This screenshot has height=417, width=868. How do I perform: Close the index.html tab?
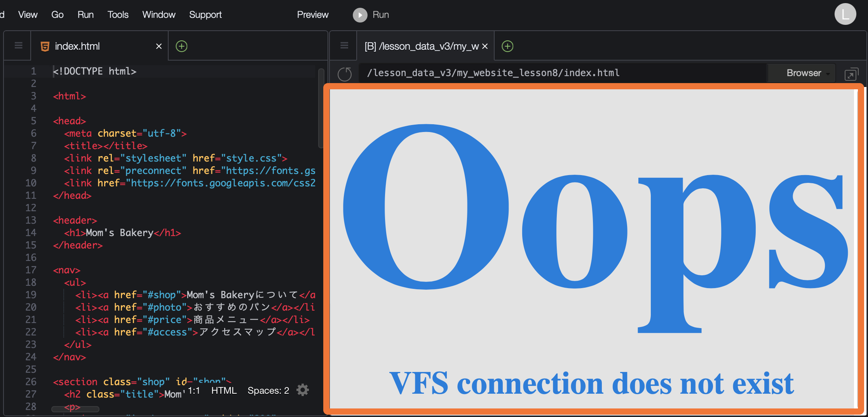tap(159, 46)
